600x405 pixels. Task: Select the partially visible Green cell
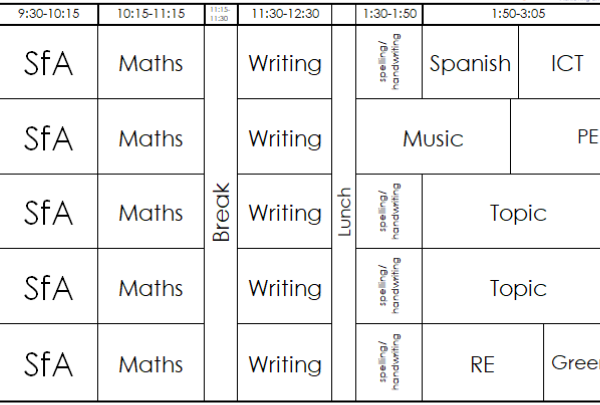574,362
